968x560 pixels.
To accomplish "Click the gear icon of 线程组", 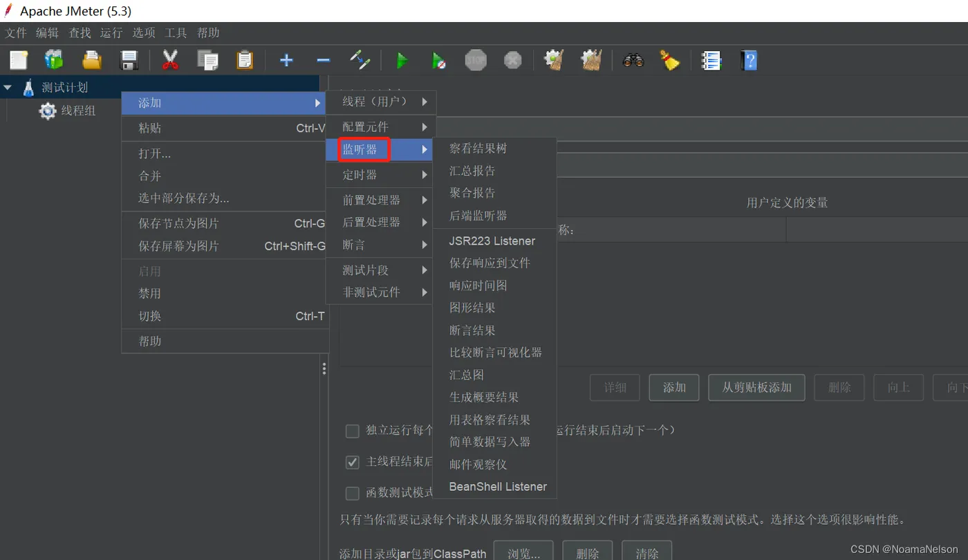I will pyautogui.click(x=48, y=111).
